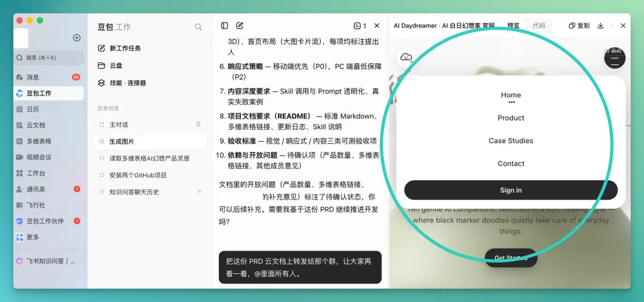Click the new chat compose icon

[x=240, y=26]
